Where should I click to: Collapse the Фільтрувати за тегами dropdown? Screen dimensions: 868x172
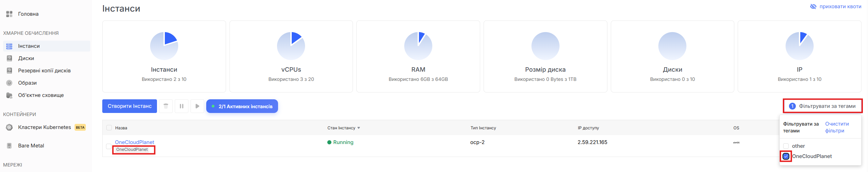(x=823, y=106)
